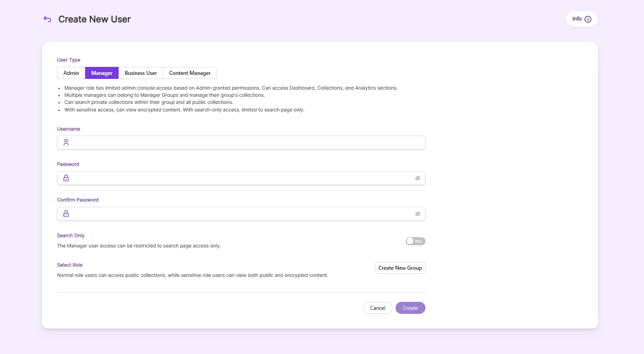Click the Create New Group button
Screen dimensions: 644x354
click(x=400, y=268)
